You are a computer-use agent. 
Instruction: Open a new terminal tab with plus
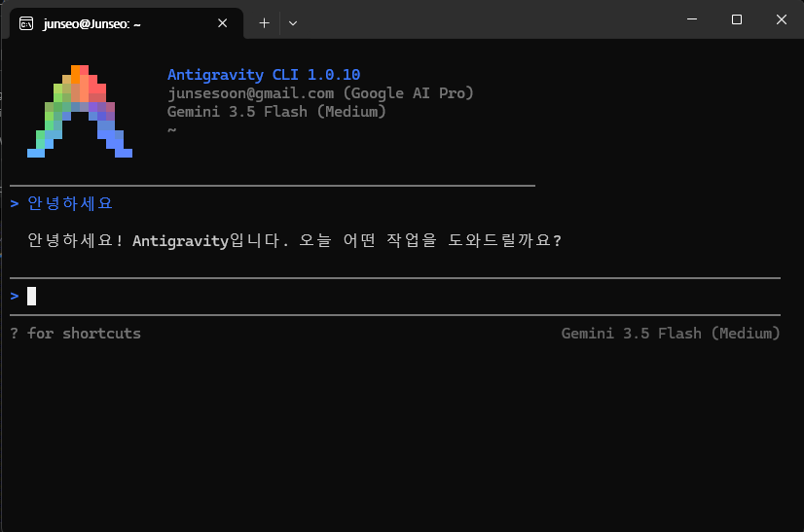point(264,23)
